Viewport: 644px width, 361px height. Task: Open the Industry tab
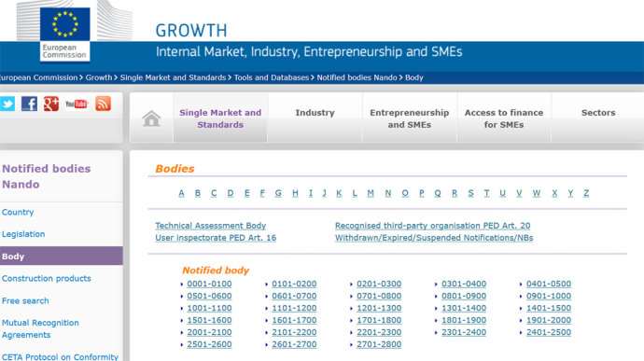click(x=315, y=113)
